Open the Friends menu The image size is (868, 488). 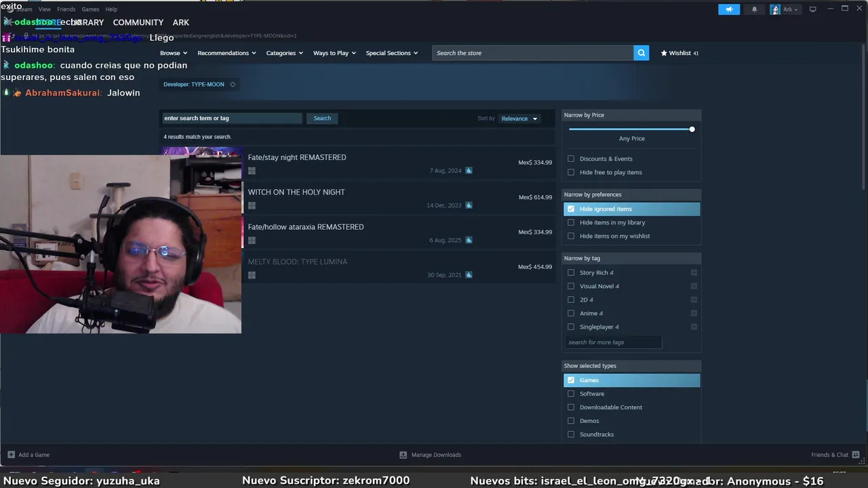[66, 9]
